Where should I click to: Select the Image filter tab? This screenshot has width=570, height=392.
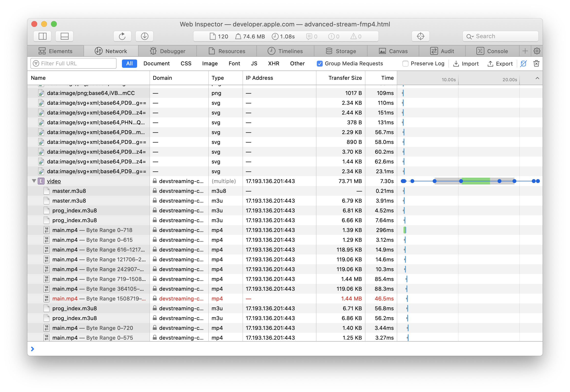point(210,64)
